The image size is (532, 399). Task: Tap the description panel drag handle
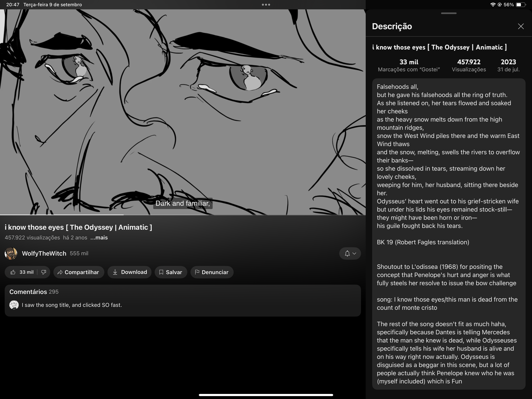coord(448,13)
